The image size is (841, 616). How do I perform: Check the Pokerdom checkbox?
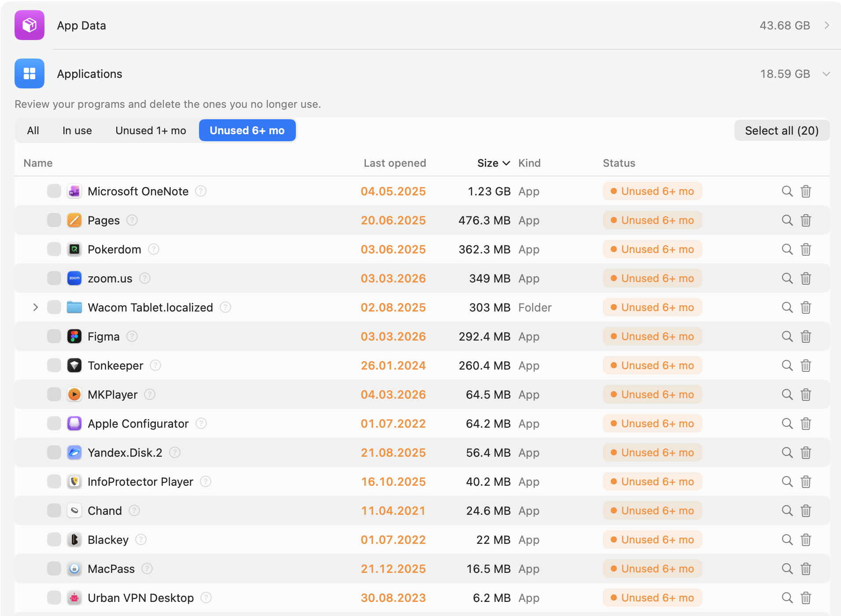[54, 249]
